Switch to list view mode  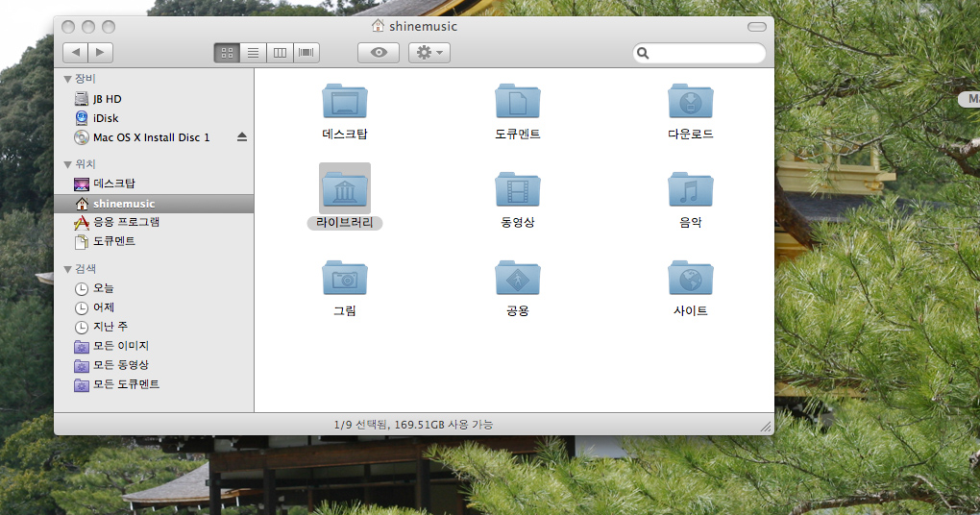(x=254, y=53)
